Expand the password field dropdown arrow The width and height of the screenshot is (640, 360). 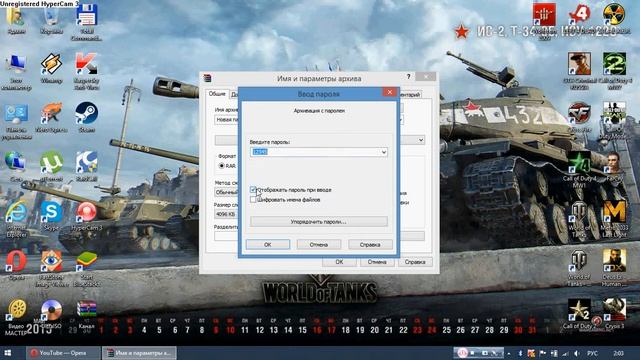click(383, 152)
